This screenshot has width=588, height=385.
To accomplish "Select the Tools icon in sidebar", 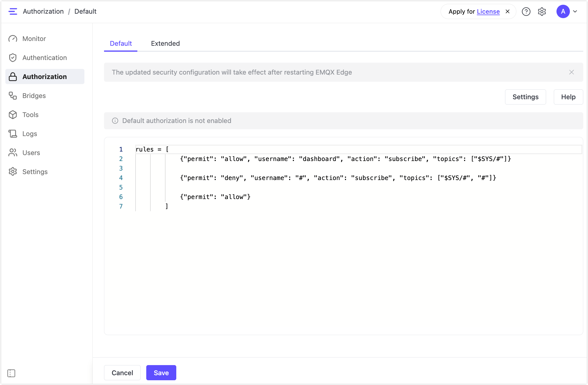I will point(13,115).
